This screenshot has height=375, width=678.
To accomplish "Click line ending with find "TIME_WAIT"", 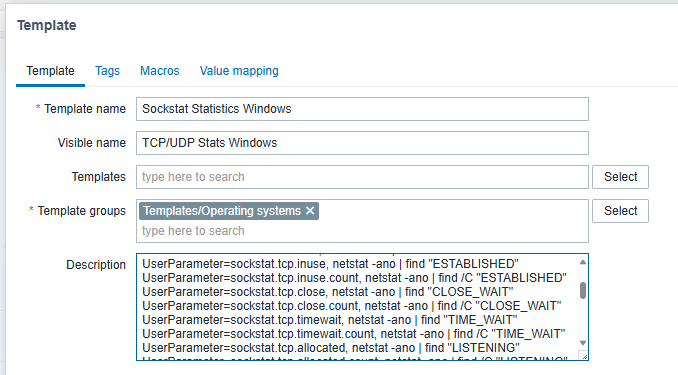I will 330,320.
